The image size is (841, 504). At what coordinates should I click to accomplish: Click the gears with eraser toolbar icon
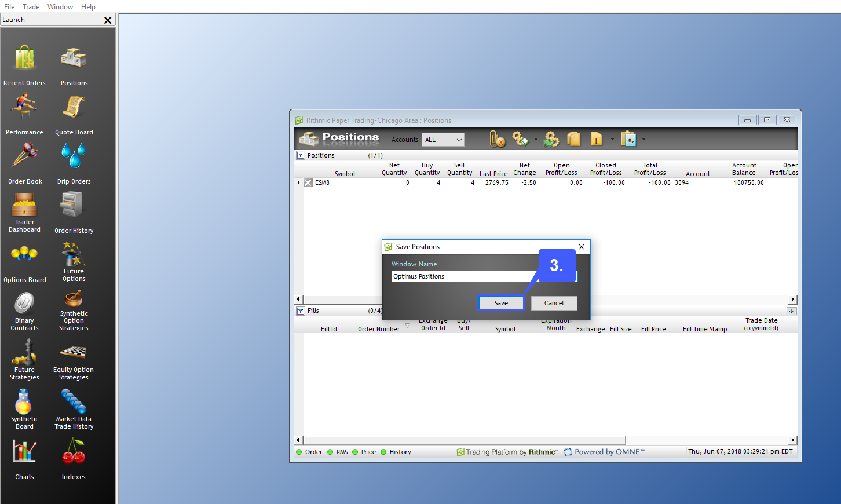coord(520,139)
